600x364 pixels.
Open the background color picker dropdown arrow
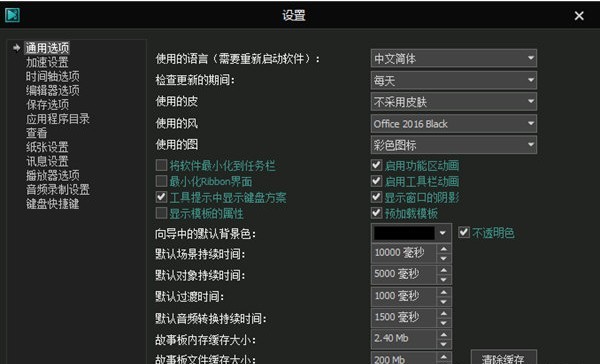tap(443, 233)
